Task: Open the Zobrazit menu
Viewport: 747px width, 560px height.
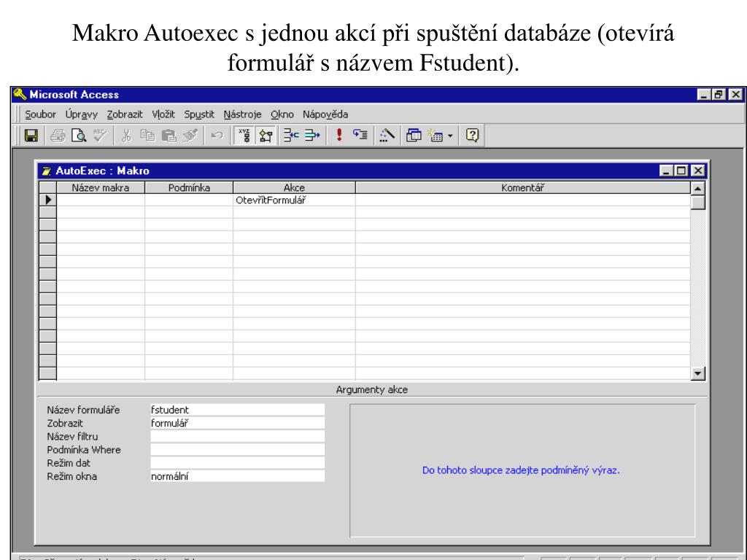Action: (125, 114)
